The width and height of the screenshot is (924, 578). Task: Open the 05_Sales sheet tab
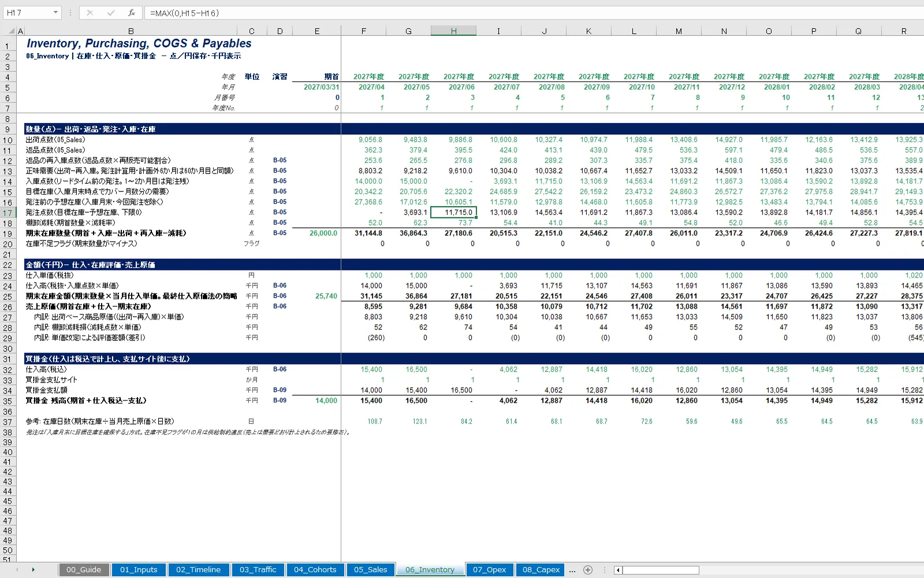[x=371, y=570]
